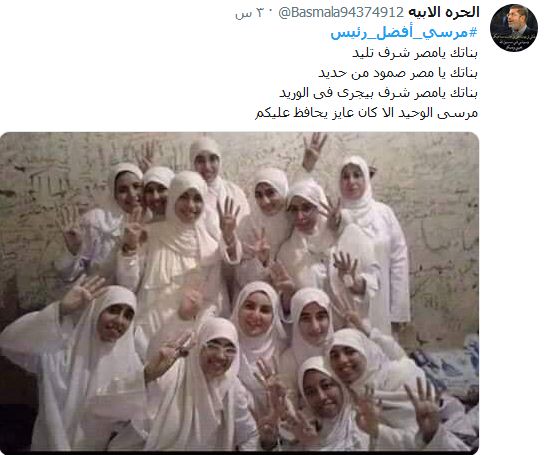Click the tweet line بناتك يامصر شرف تليد

click(415, 53)
